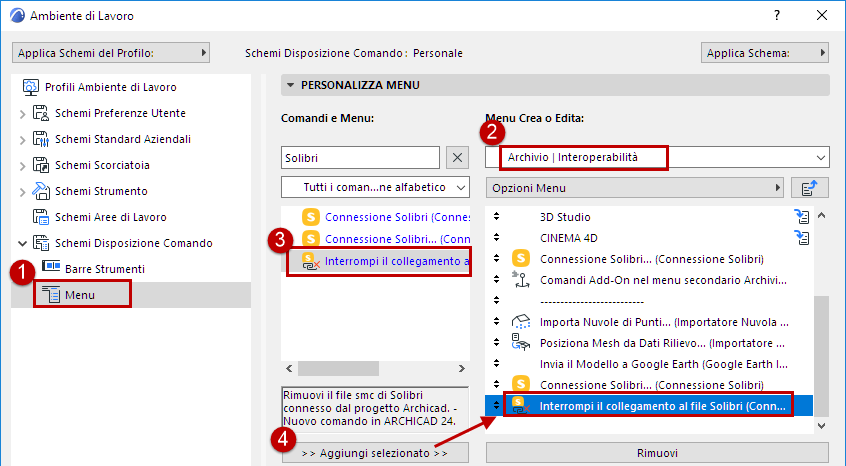Click Aggiungi selezionato button
The image size is (846, 466).
375,453
